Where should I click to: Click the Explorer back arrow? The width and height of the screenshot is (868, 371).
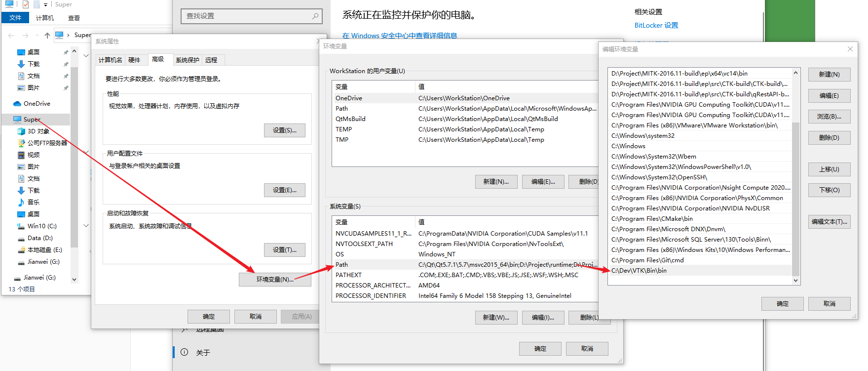pyautogui.click(x=11, y=36)
